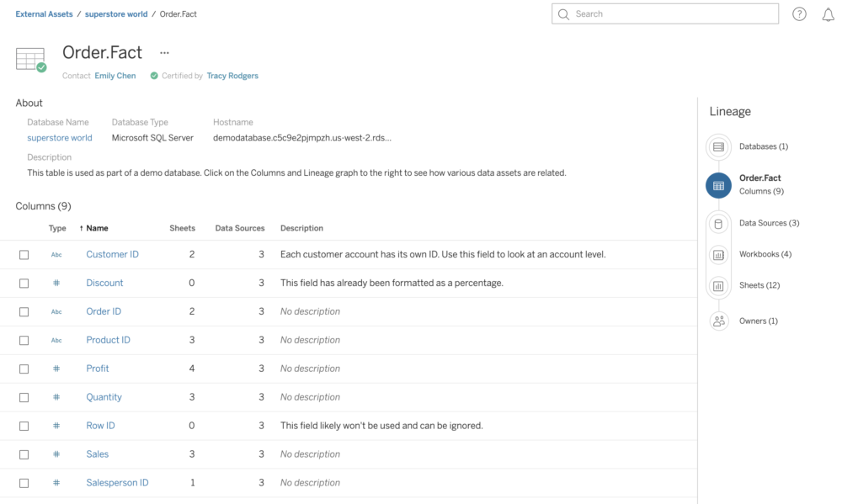Open contact Emily Chen link
This screenshot has height=504, width=842.
click(x=115, y=76)
